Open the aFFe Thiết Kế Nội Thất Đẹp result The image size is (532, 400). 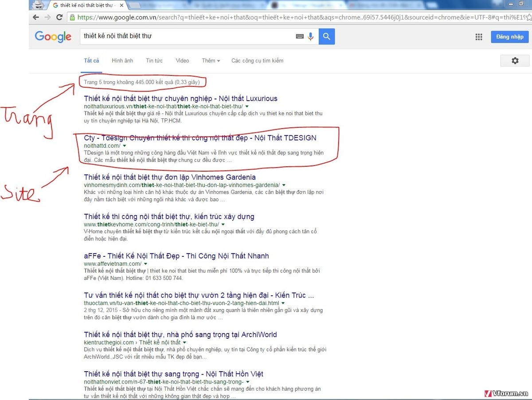pyautogui.click(x=176, y=256)
